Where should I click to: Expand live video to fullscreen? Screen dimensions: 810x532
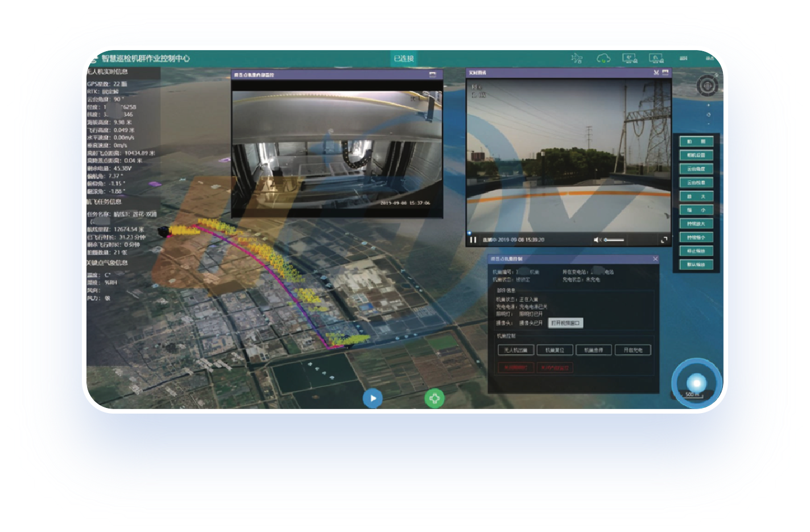coord(664,240)
